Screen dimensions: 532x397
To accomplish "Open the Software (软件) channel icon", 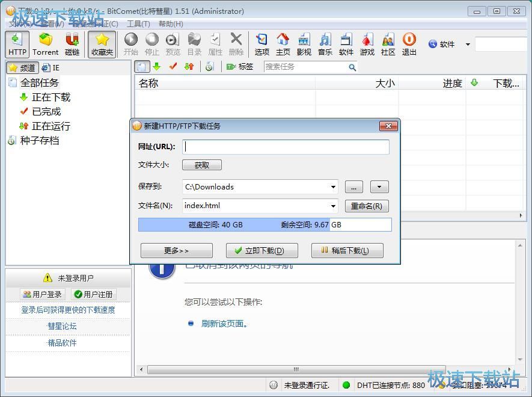I will [346, 44].
